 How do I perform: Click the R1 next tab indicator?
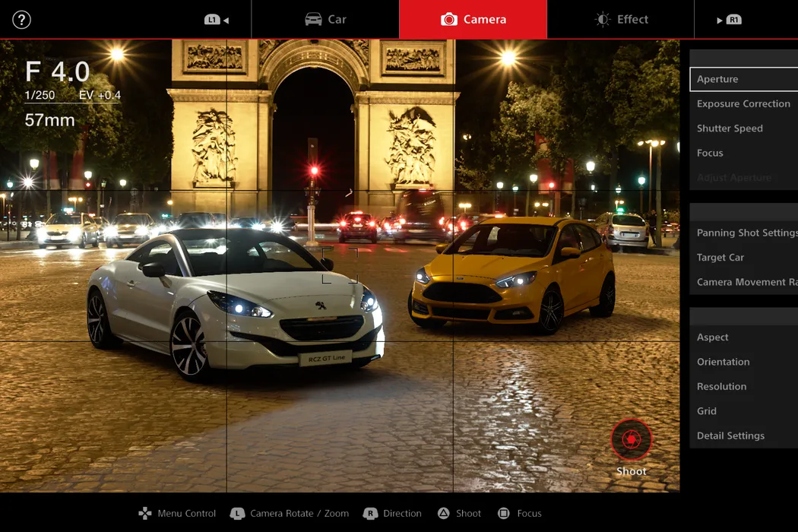tap(730, 20)
